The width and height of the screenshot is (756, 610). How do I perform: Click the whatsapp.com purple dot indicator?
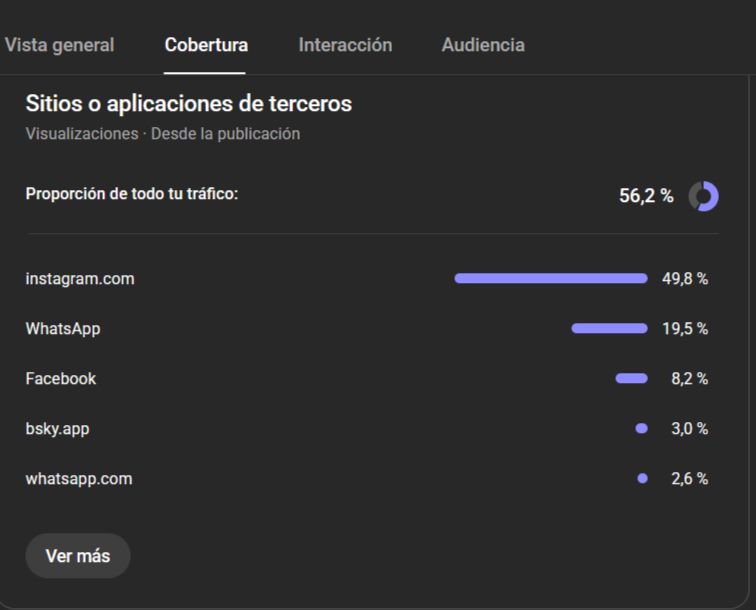point(642,478)
